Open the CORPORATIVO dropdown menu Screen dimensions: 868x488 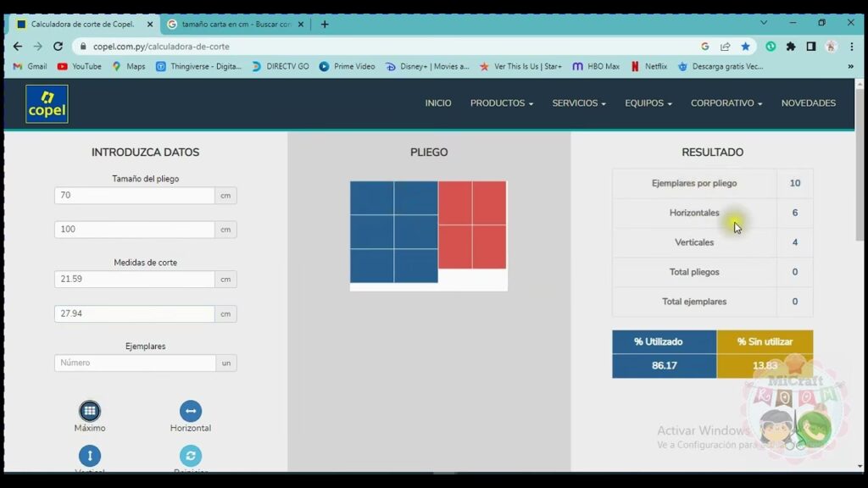(x=726, y=103)
